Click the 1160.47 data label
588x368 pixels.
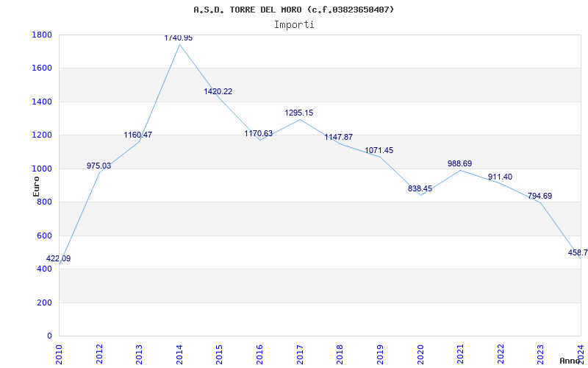pos(138,135)
